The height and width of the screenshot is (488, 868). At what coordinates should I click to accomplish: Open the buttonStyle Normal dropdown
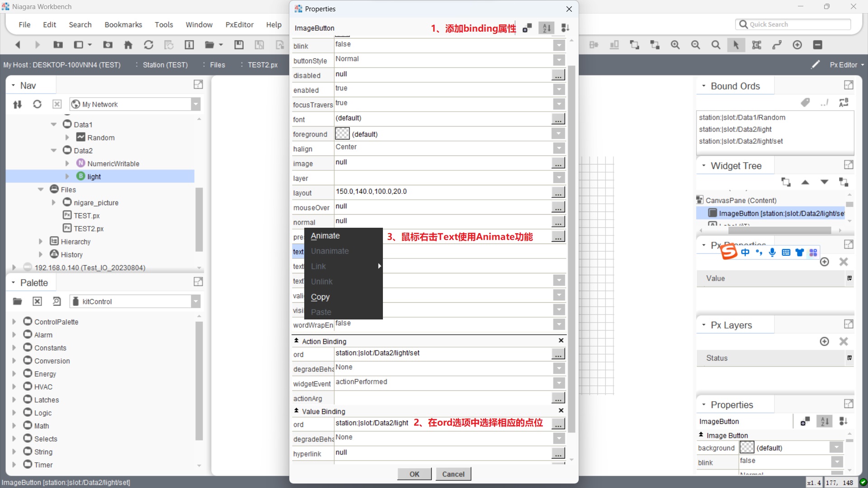(x=559, y=60)
